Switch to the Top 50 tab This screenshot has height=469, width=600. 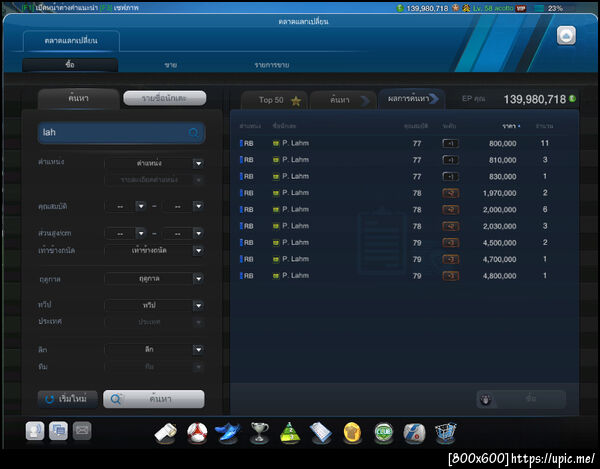275,100
